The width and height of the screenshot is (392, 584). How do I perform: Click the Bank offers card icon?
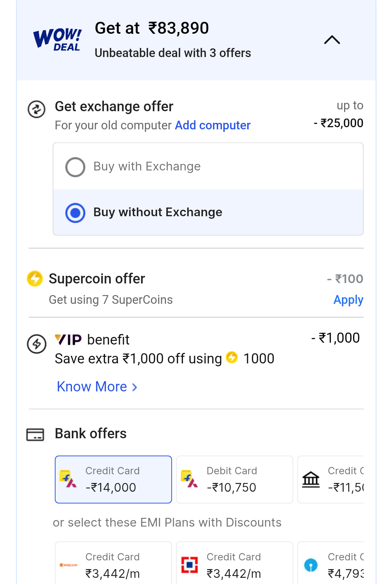tap(35, 434)
